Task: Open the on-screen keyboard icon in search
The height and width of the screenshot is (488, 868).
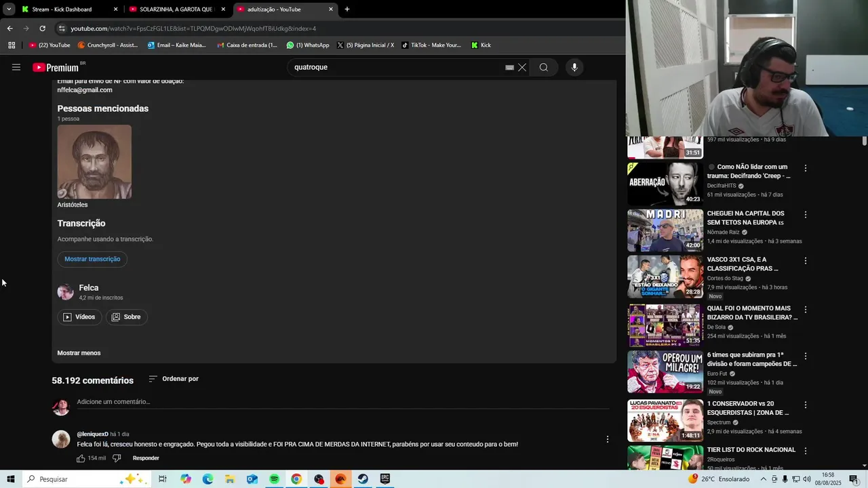Action: click(x=509, y=67)
